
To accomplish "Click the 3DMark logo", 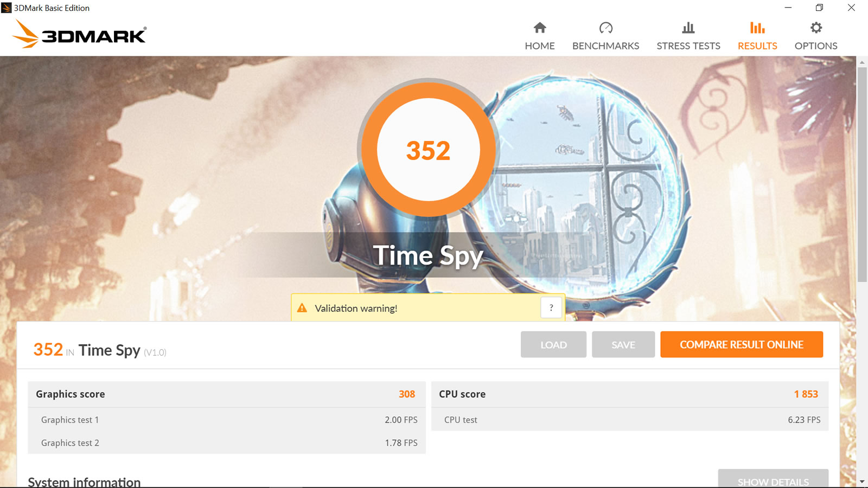I will [79, 34].
